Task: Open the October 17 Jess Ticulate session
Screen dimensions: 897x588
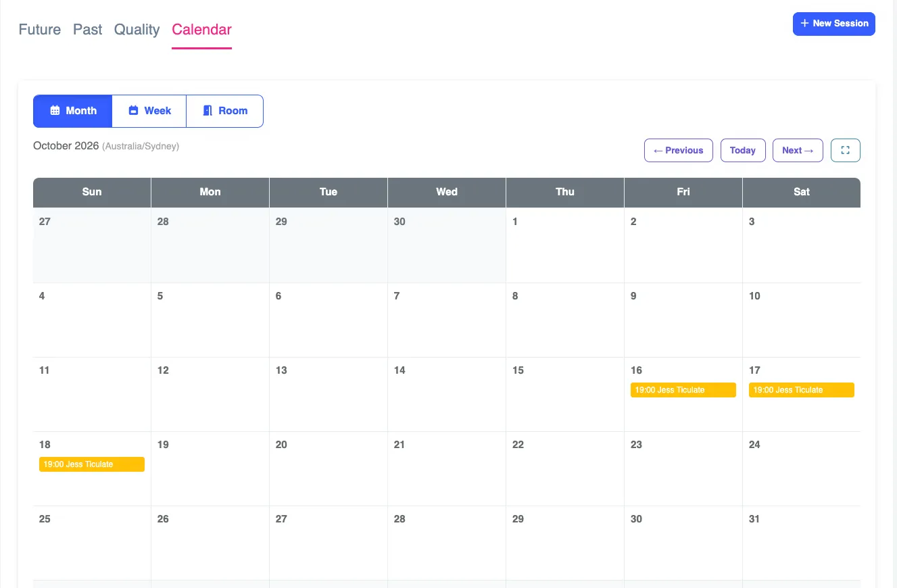Action: (802, 390)
